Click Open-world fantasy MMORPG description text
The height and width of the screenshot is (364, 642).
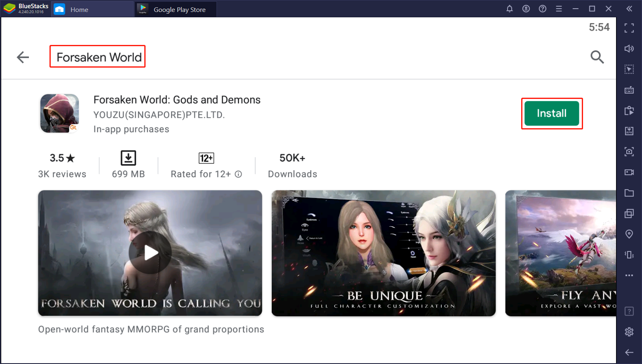tap(151, 329)
